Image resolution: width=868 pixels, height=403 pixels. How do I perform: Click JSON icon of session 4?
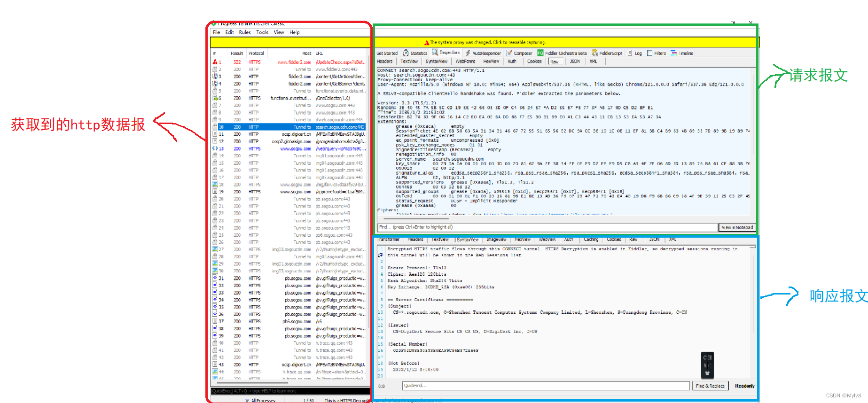click(x=215, y=84)
